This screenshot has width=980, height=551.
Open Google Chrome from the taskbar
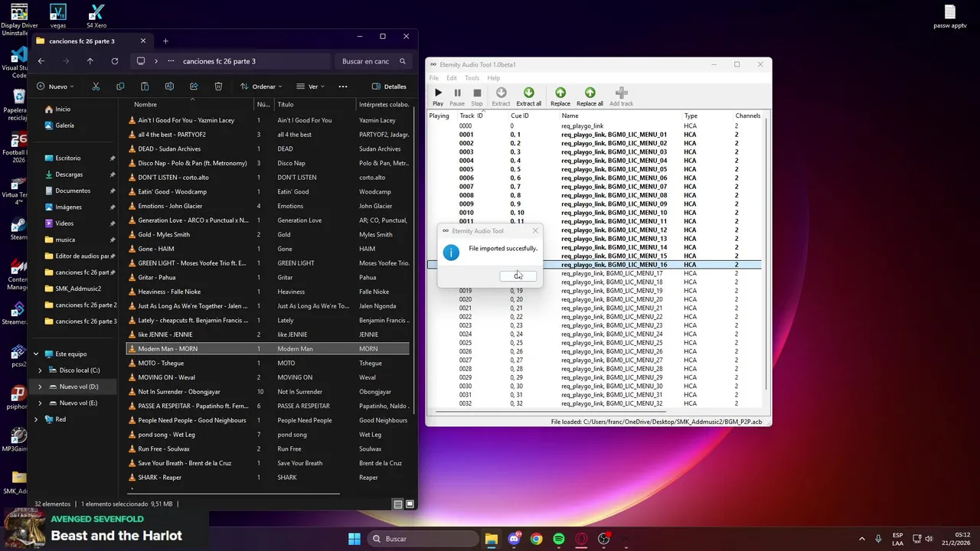[x=536, y=539]
